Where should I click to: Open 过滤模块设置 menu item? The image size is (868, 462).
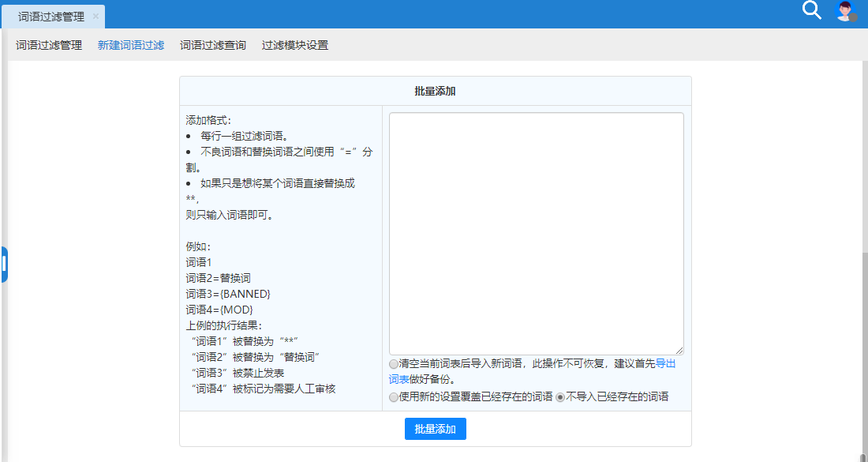pyautogui.click(x=295, y=45)
